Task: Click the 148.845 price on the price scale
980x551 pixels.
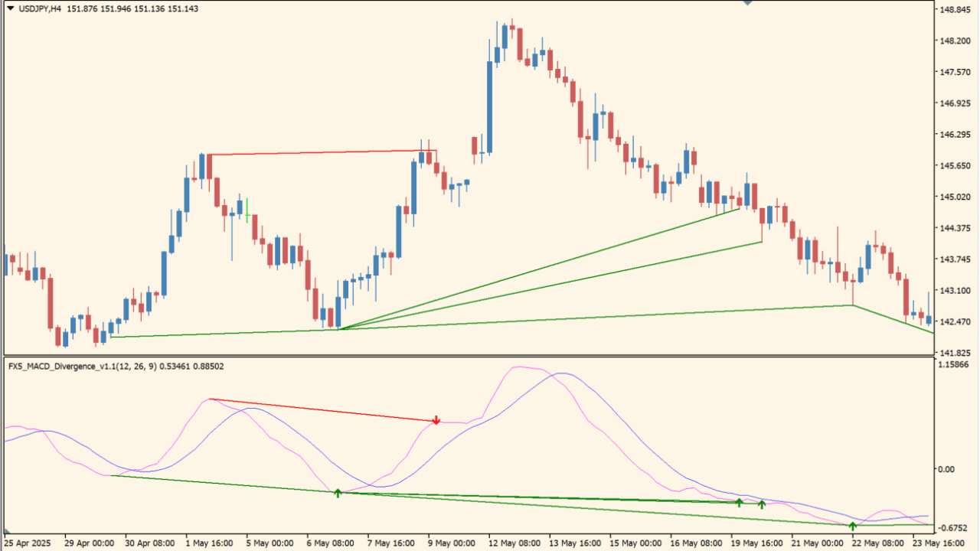Action: (956, 9)
